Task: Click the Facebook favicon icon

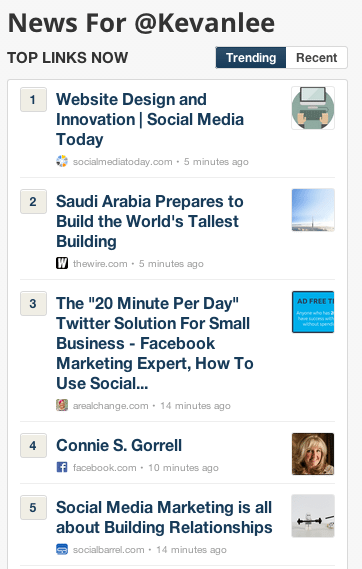Action: 62,467
